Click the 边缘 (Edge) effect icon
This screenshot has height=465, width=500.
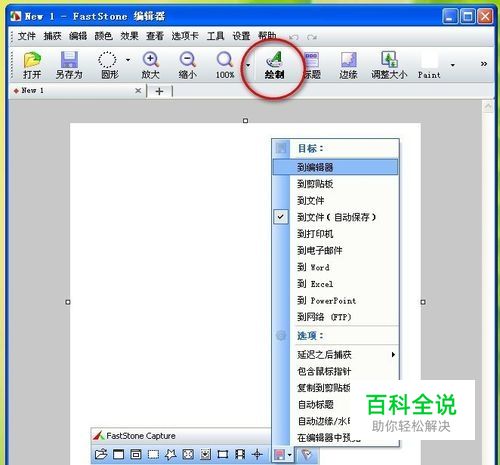pyautogui.click(x=348, y=65)
